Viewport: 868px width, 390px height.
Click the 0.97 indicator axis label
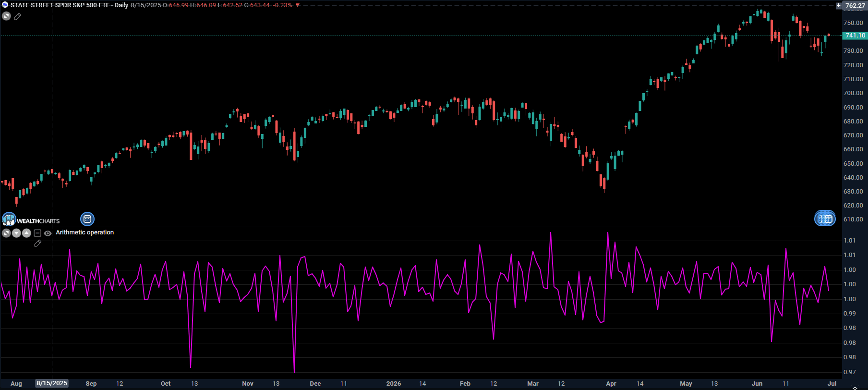click(x=849, y=372)
